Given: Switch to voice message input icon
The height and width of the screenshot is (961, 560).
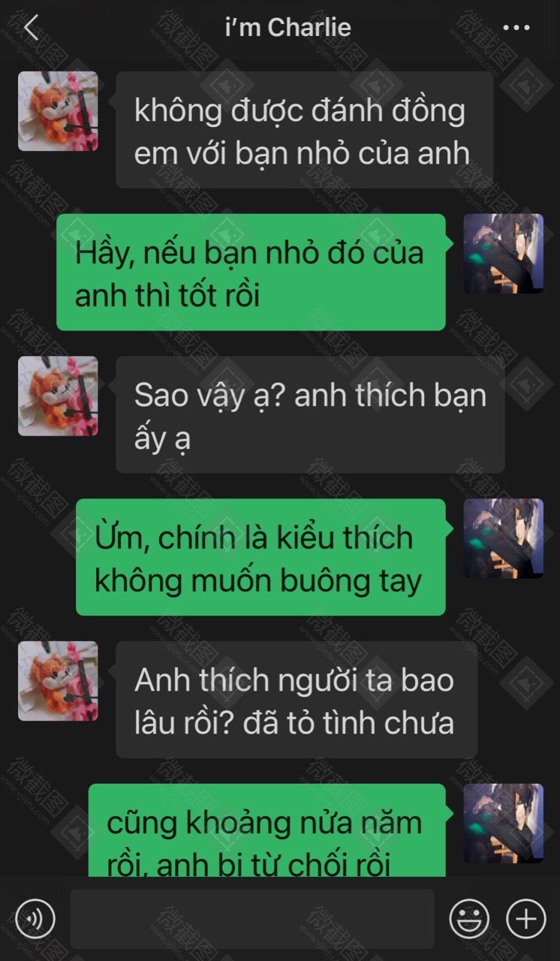Looking at the screenshot, I should tap(35, 918).
